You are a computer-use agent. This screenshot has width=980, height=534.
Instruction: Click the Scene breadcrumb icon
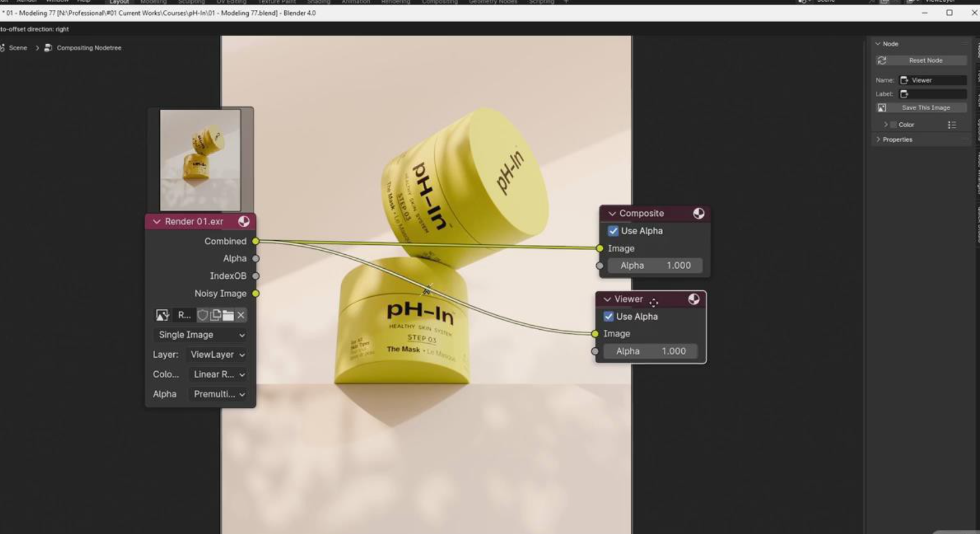[x=2, y=48]
